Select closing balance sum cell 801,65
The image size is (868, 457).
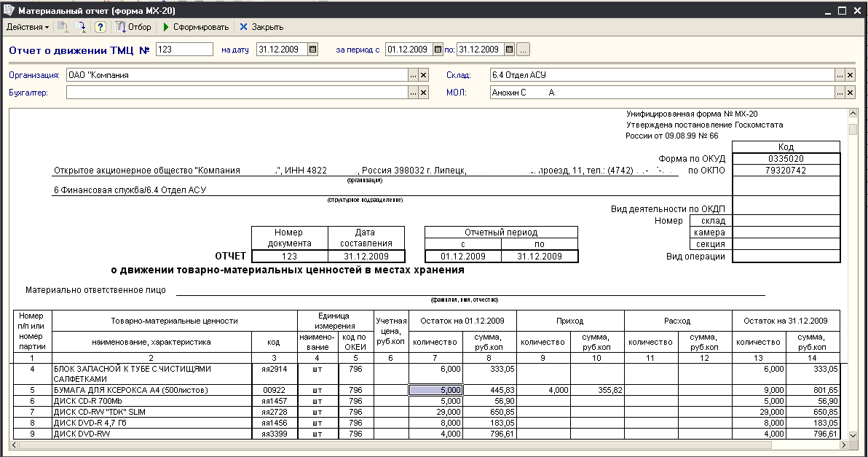(813, 390)
